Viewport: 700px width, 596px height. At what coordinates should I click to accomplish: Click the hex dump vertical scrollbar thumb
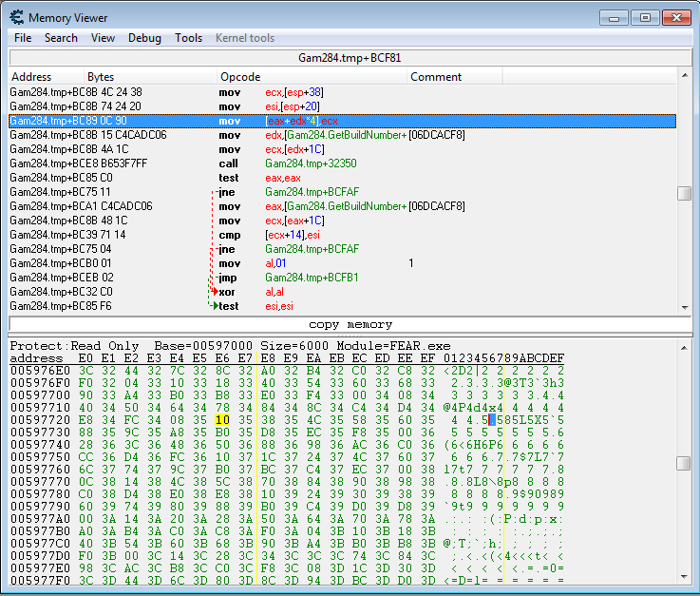684,463
